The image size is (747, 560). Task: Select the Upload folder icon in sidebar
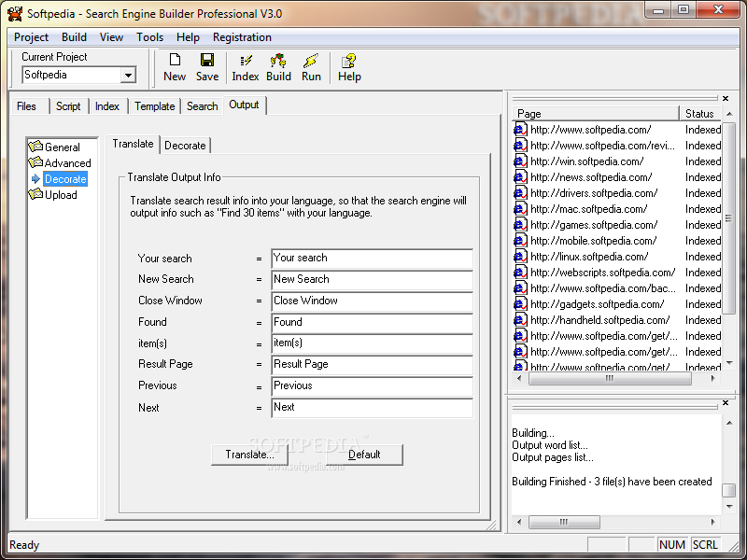pyautogui.click(x=35, y=194)
